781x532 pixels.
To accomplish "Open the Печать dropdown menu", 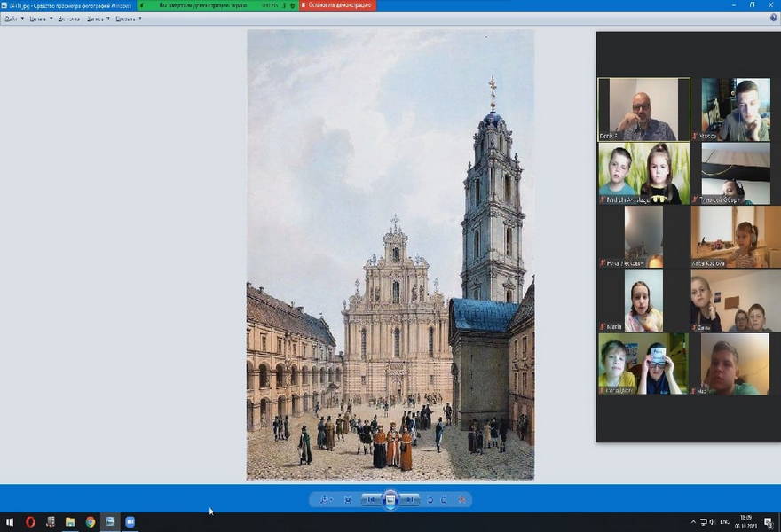I will (x=40, y=19).
